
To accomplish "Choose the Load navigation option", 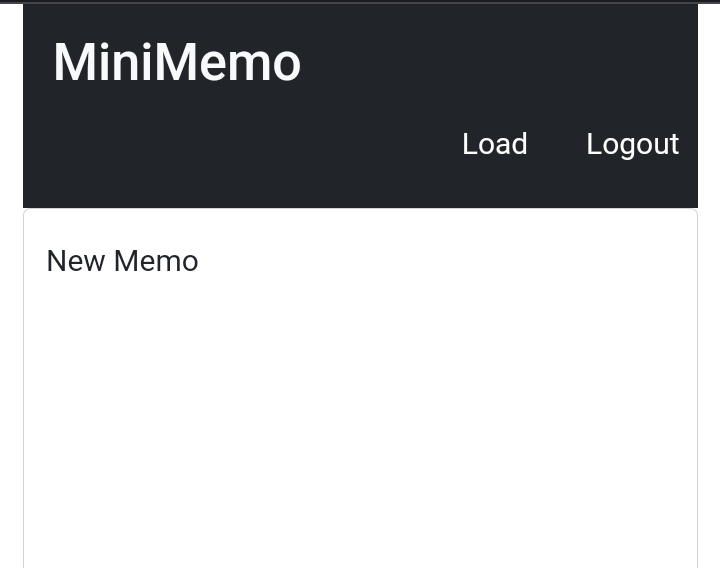I will pyautogui.click(x=494, y=144).
